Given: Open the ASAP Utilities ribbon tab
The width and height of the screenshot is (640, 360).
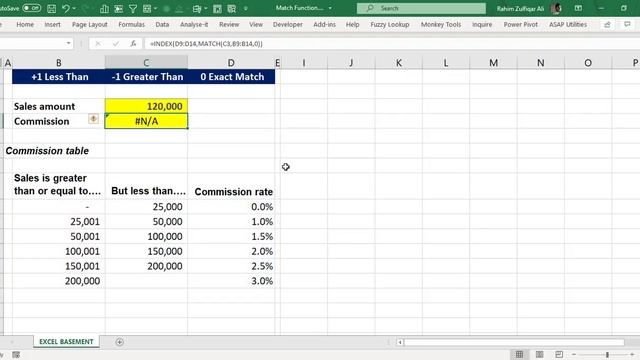Looking at the screenshot, I should [x=568, y=24].
